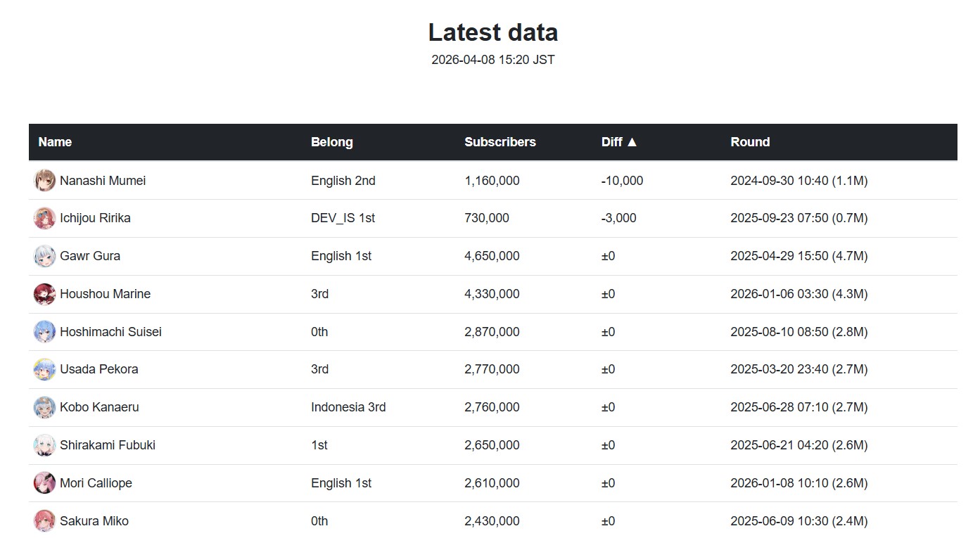This screenshot has width=980, height=538.
Task: Click round date '2025-03-20 23:40 (2.7M)'
Action: click(799, 369)
